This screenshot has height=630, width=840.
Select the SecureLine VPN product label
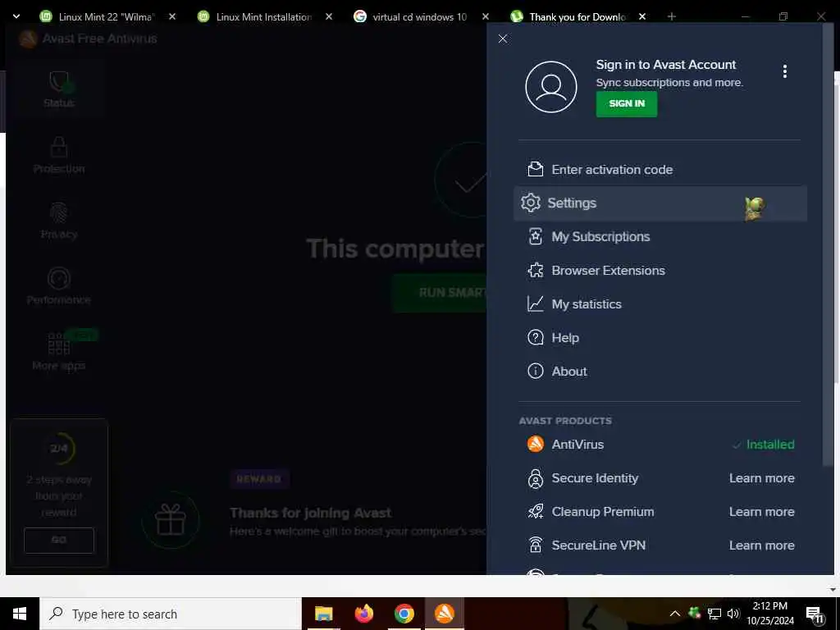[598, 546]
